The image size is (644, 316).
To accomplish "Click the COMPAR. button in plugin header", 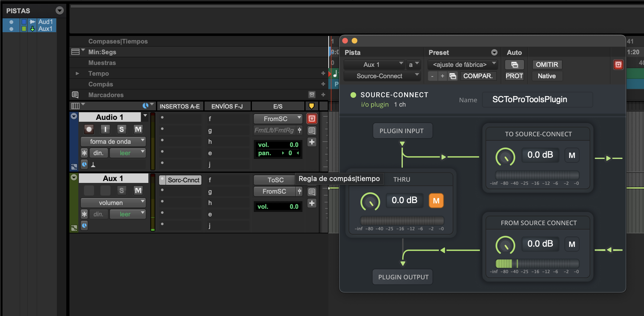I will [478, 76].
